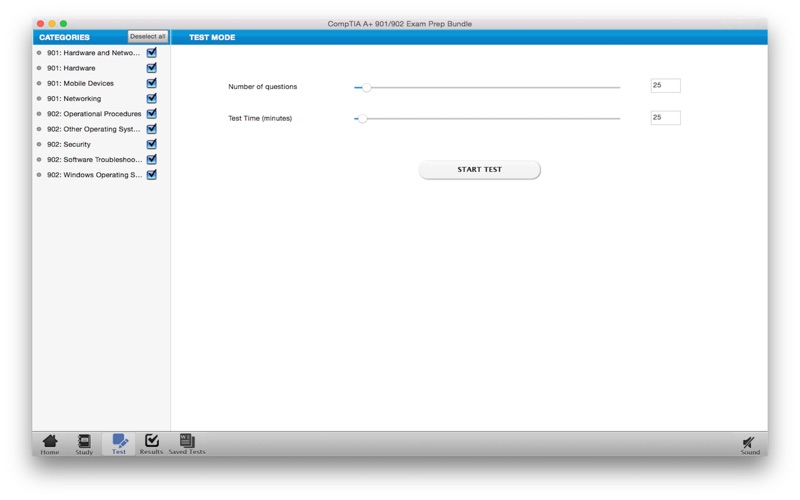Viewport: 800px width, 500px height.
Task: Click the Test Time slider handle
Action: click(x=362, y=119)
